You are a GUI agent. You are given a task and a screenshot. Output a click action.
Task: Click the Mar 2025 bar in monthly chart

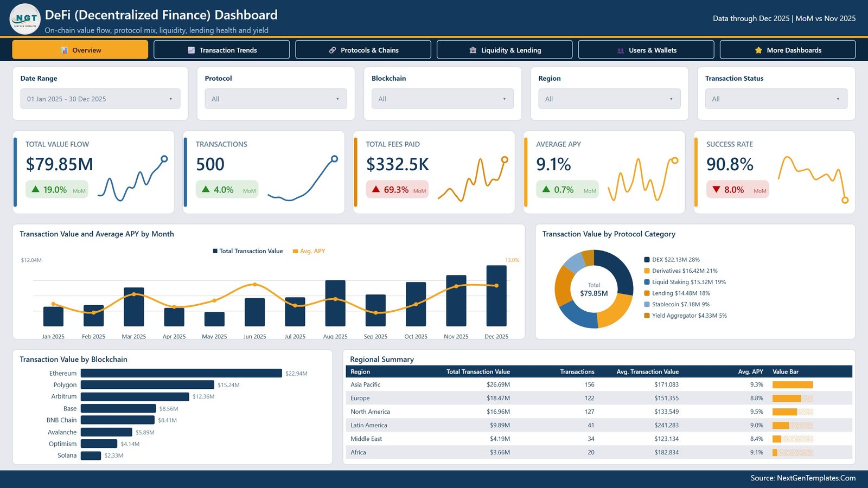click(134, 307)
